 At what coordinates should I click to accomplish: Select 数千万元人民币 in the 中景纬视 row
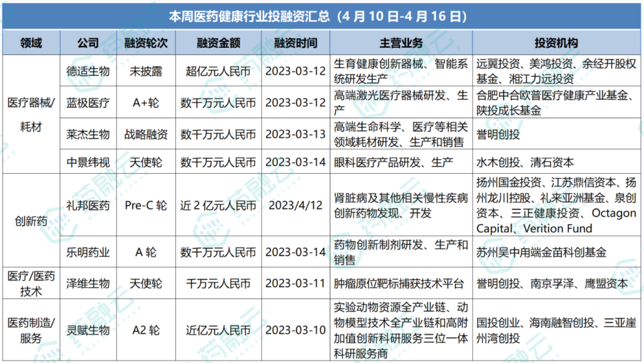tap(218, 162)
